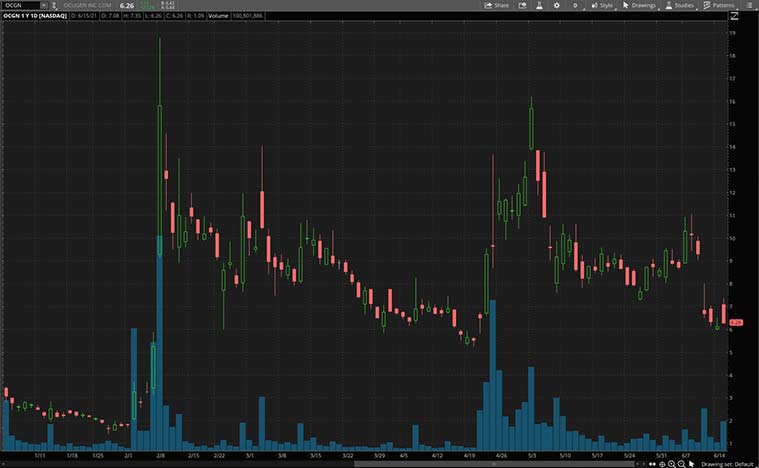Image resolution: width=759 pixels, height=468 pixels.
Task: Click the camera snapshot icon next to Share
Action: click(x=522, y=5)
